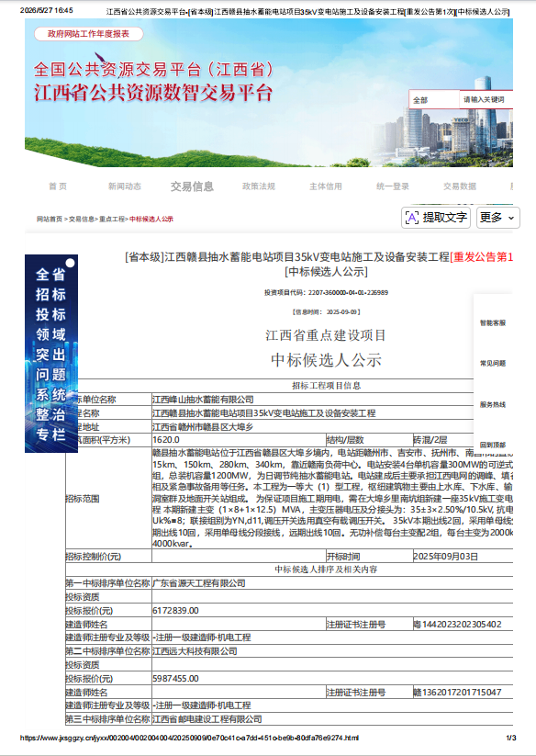Follow the 重点工程 breadcrumb link
Image resolution: width=536 pixels, height=756 pixels.
(112, 219)
